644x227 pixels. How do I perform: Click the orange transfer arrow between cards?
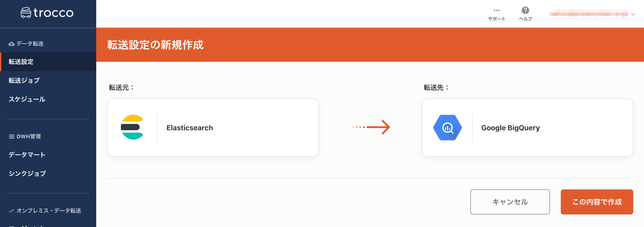coord(371,127)
